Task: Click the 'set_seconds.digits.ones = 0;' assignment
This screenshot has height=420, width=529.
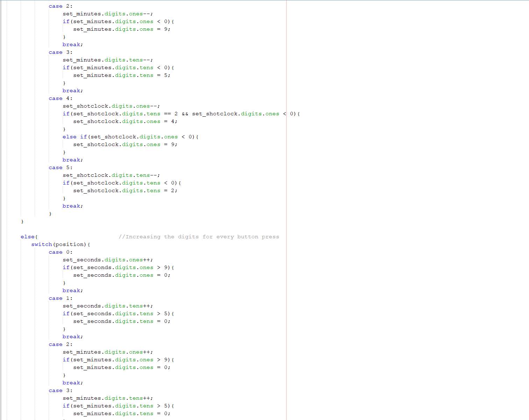Action: click(122, 275)
